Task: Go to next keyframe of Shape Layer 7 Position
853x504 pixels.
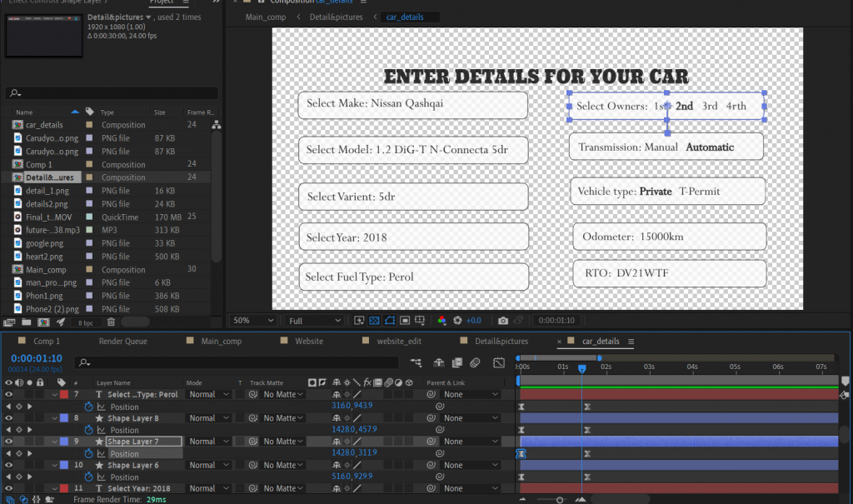Action: pos(29,453)
